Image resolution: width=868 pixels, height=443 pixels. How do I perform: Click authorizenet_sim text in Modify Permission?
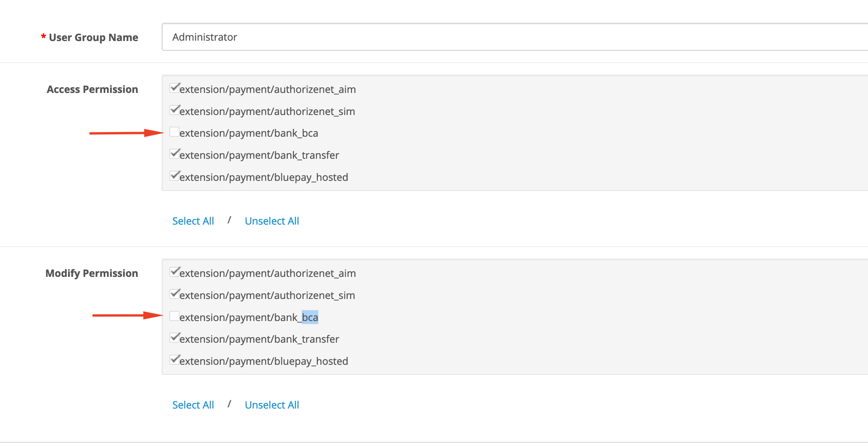click(267, 295)
